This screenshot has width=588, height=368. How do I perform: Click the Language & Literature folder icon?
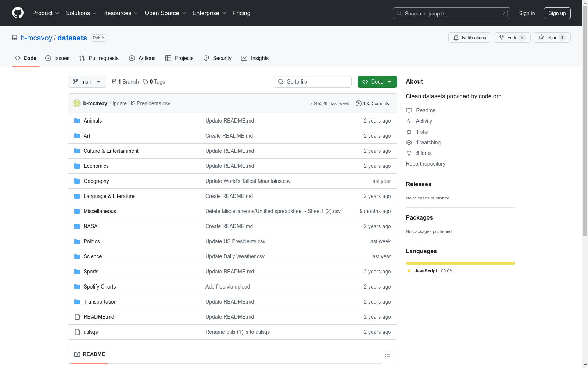(77, 196)
